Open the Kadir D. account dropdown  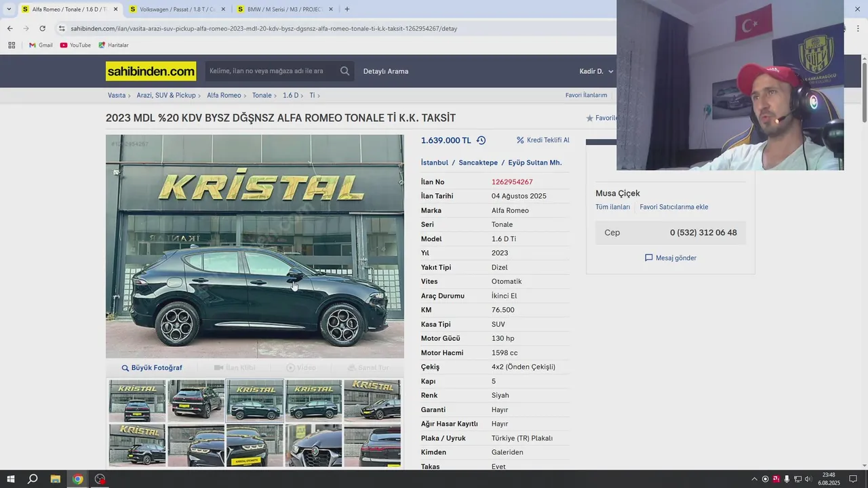click(596, 71)
